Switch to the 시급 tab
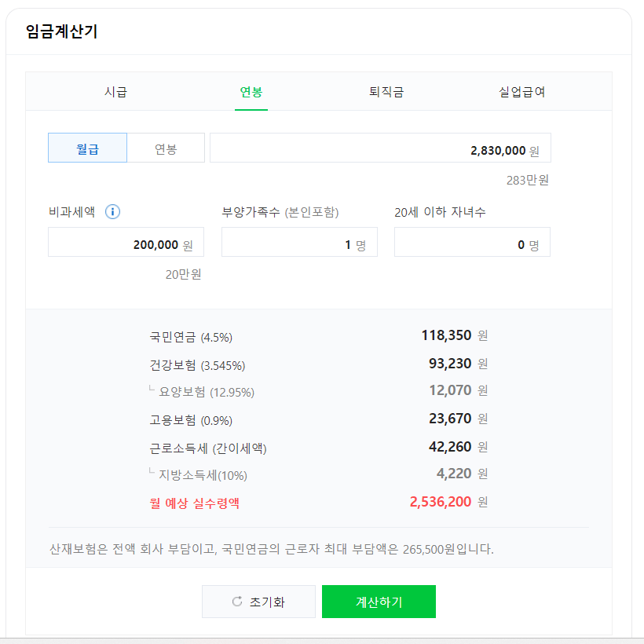Viewport: 644px width, 644px height. pos(115,92)
